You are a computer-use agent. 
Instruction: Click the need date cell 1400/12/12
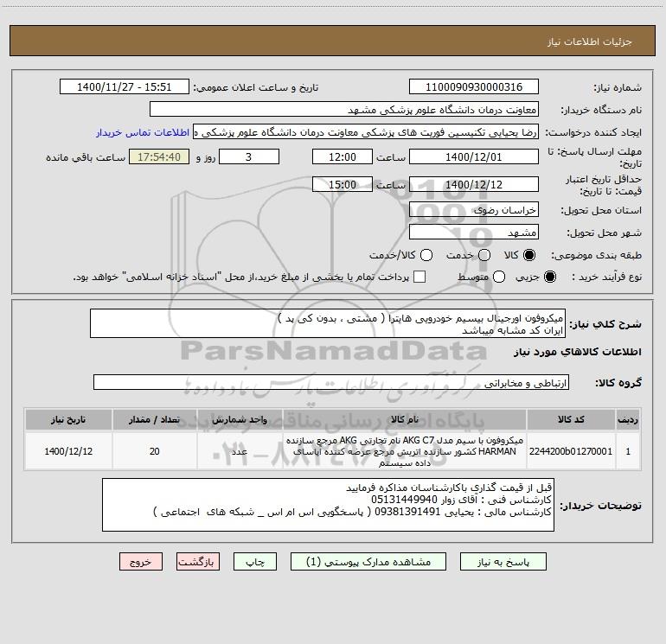pyautogui.click(x=68, y=451)
